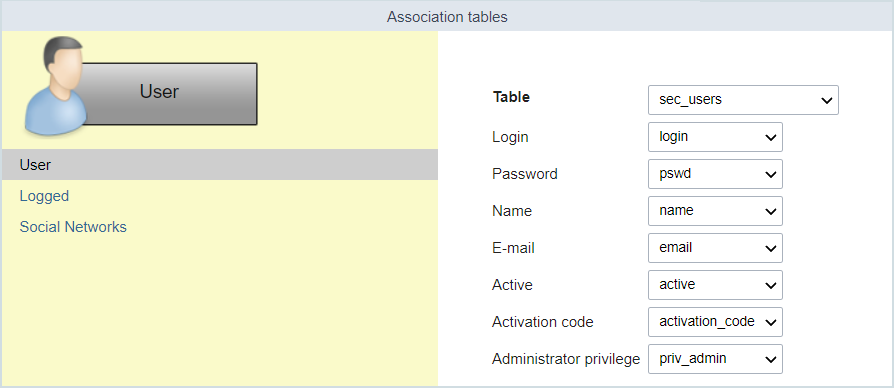Select the User menu item
Image resolution: width=894 pixels, height=388 pixels.
pos(220,165)
